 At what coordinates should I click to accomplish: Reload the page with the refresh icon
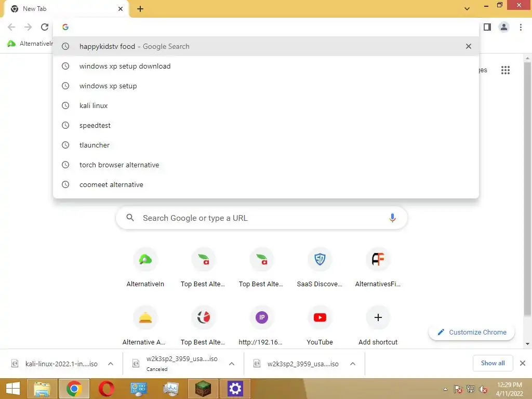tap(45, 27)
